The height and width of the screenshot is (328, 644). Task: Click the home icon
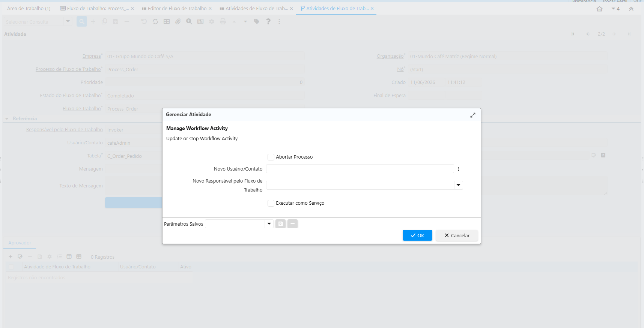coord(599,9)
